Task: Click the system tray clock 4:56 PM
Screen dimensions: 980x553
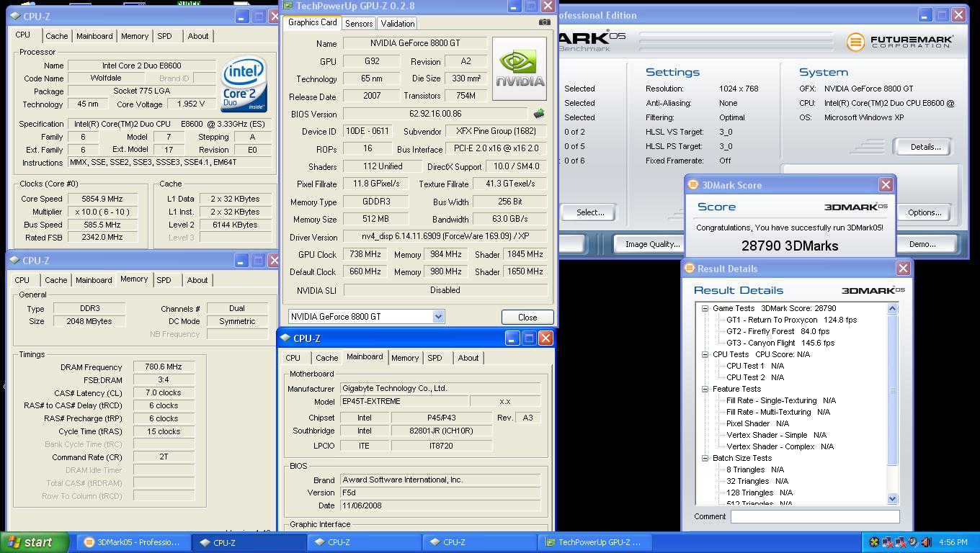Action: point(953,542)
